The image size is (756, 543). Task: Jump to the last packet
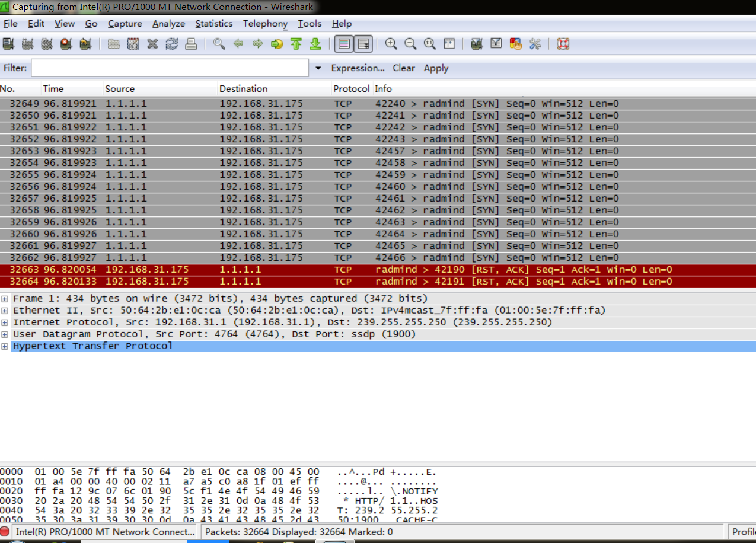(x=315, y=43)
